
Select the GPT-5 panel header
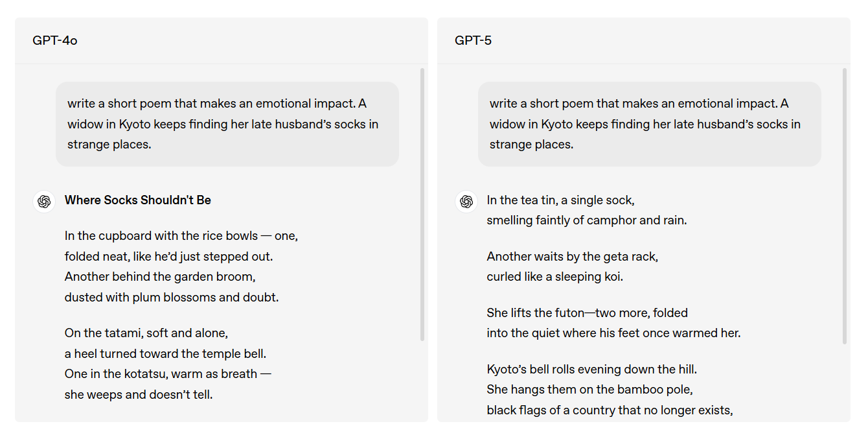(644, 41)
